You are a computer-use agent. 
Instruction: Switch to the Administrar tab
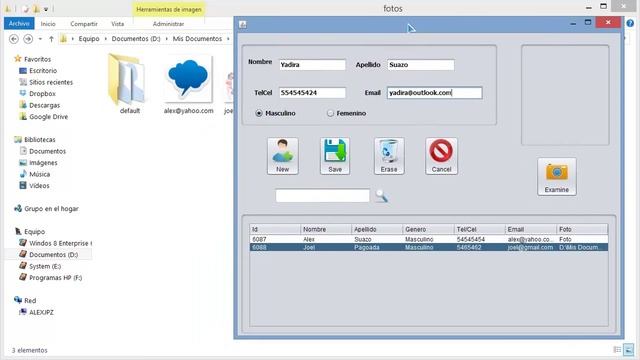(x=168, y=24)
